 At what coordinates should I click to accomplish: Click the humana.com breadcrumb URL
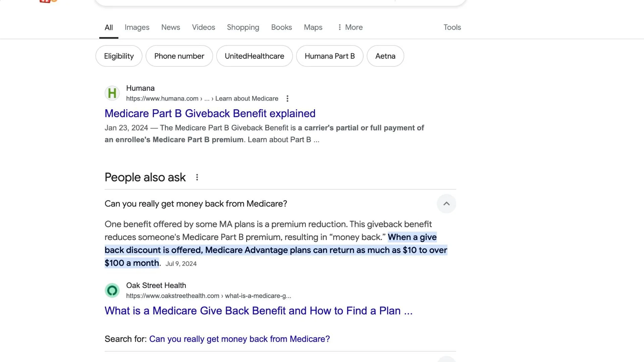pos(202,99)
